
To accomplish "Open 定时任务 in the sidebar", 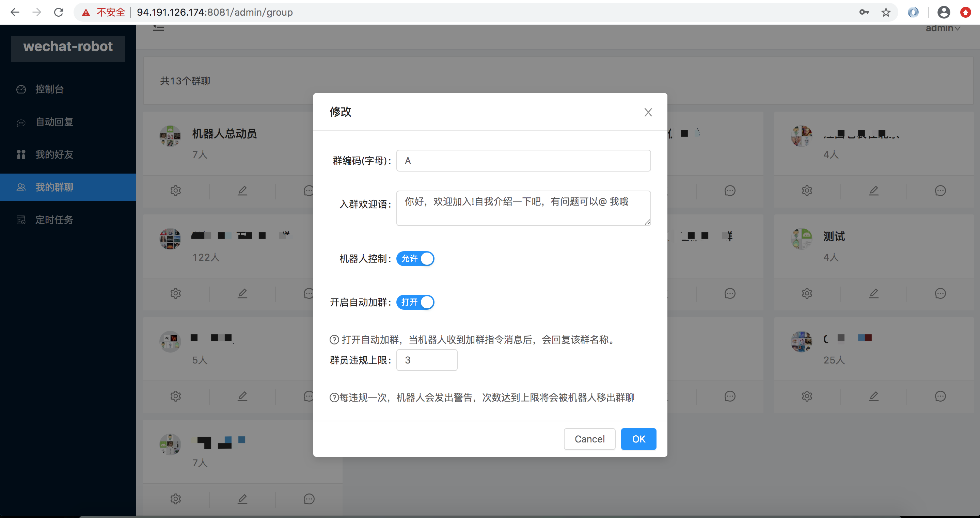I will coord(54,220).
